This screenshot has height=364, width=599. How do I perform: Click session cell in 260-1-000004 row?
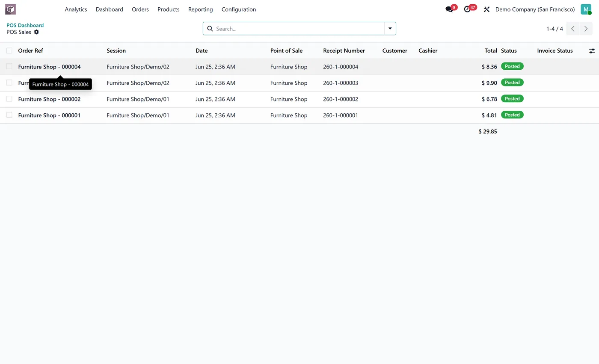(138, 67)
